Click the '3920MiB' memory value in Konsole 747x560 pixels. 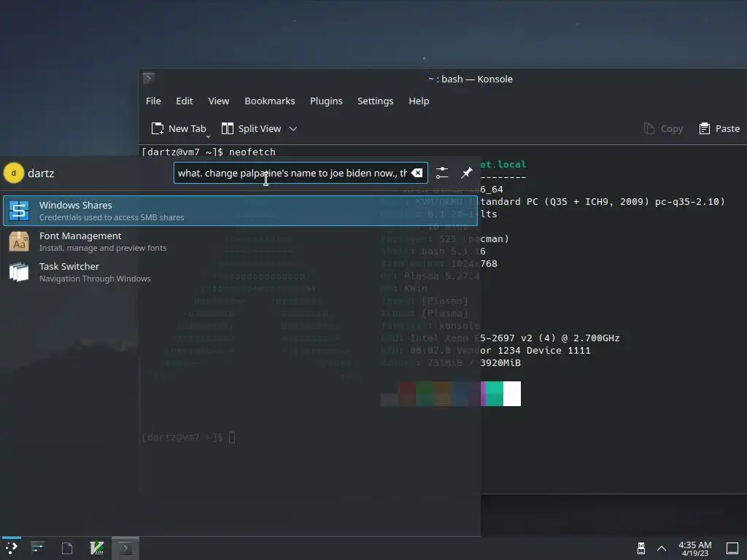pos(500,363)
